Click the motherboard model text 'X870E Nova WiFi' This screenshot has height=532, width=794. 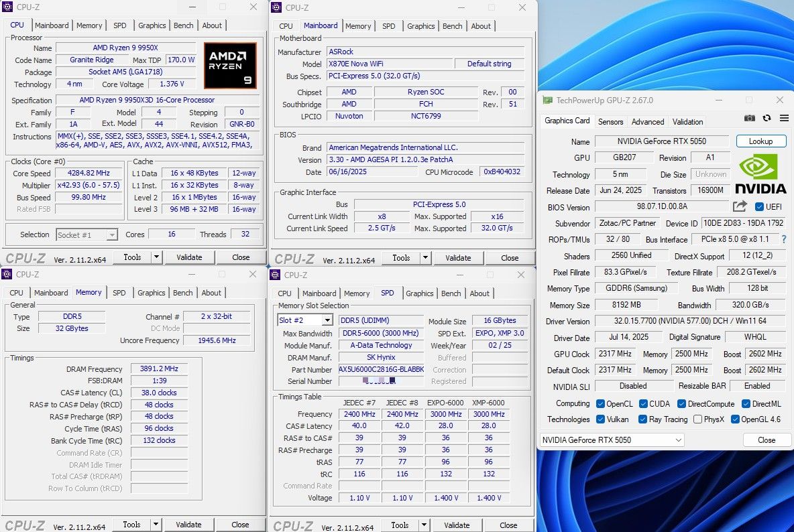[x=356, y=64]
